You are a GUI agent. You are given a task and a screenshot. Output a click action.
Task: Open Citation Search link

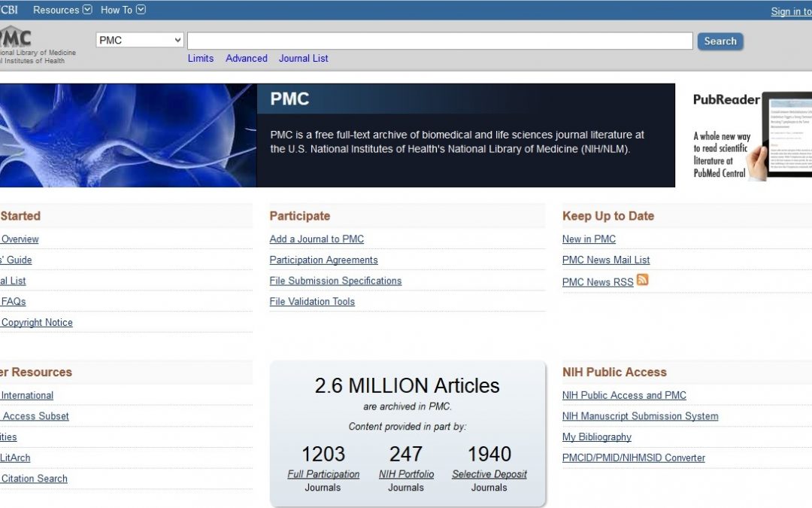click(34, 479)
